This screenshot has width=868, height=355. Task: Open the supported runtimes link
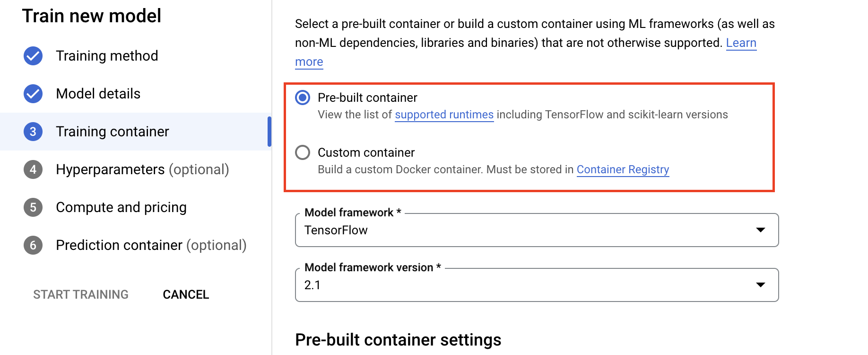click(443, 115)
